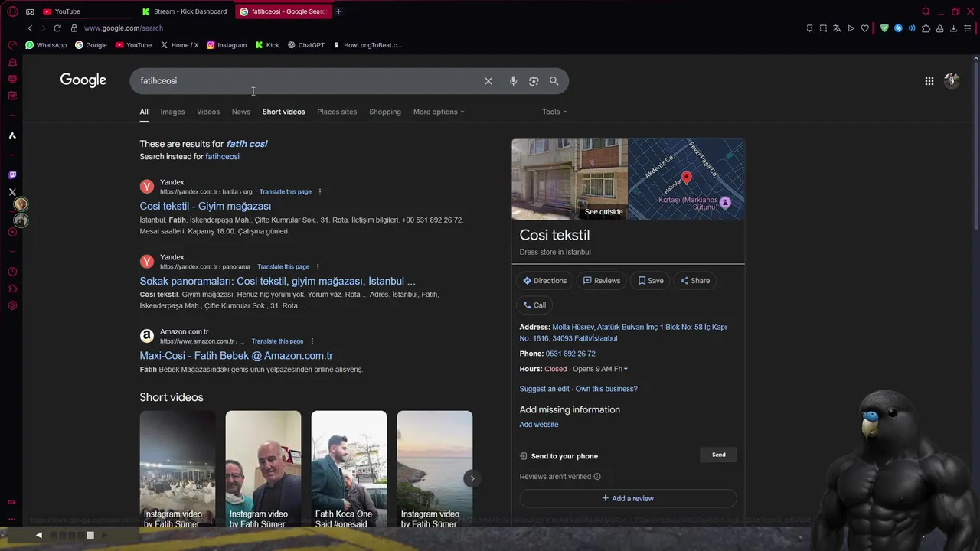The image size is (980, 551).
Task: Go back with the back arrow
Action: coord(30,28)
